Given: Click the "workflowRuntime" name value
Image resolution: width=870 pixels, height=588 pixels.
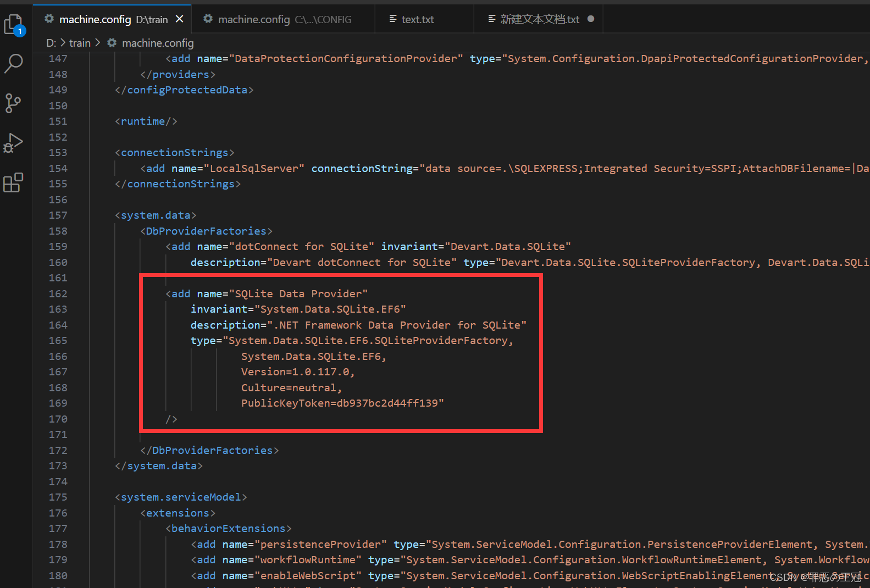Looking at the screenshot, I should [x=308, y=560].
